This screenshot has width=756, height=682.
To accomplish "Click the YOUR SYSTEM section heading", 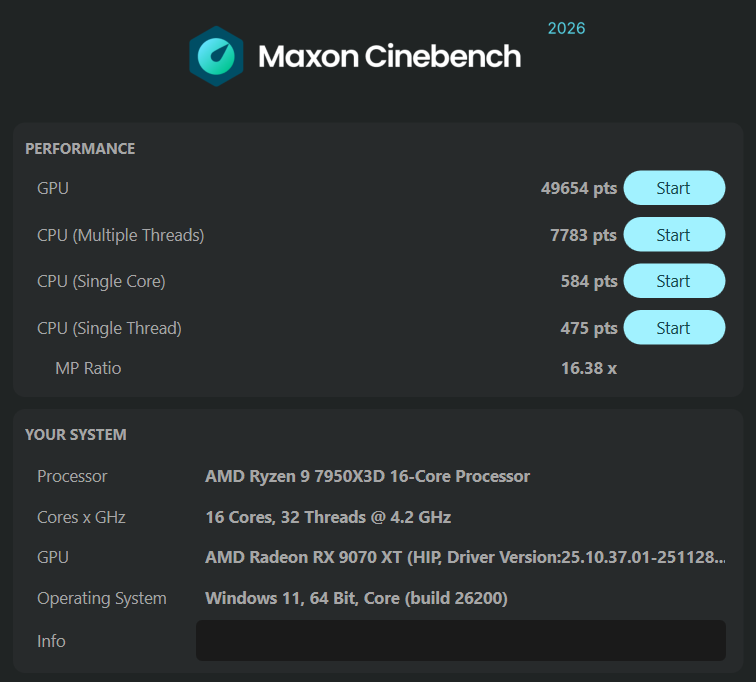I will (76, 434).
